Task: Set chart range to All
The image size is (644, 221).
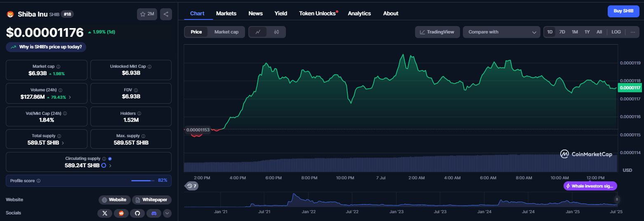Action: pos(599,32)
